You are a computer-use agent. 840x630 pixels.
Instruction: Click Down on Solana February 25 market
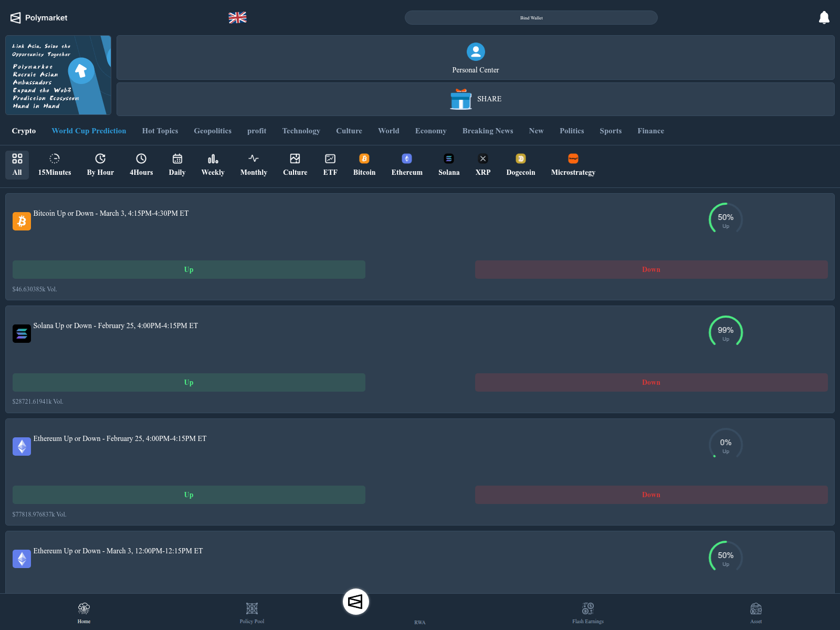pos(651,382)
